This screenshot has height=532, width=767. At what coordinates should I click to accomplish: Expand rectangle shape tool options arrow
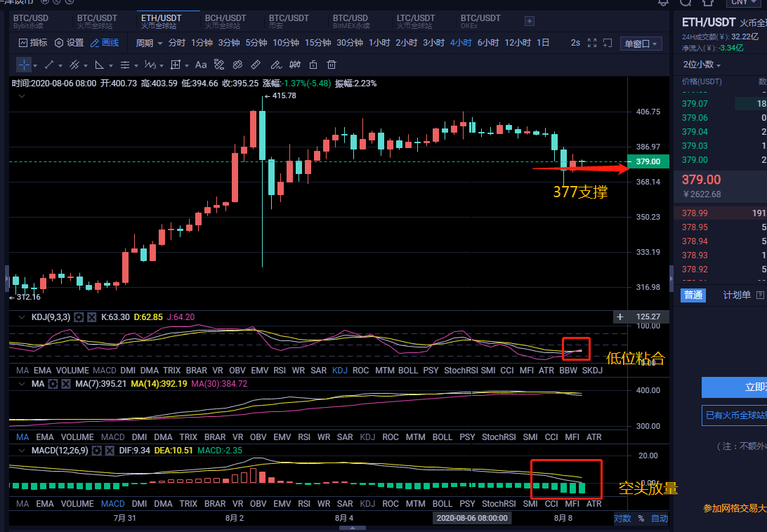click(187, 65)
